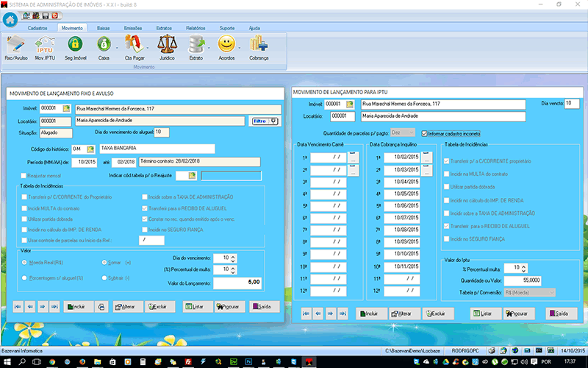Image resolution: width=588 pixels, height=368 pixels.
Task: Go to next record in Fixo e Avulso window
Action: [43, 307]
